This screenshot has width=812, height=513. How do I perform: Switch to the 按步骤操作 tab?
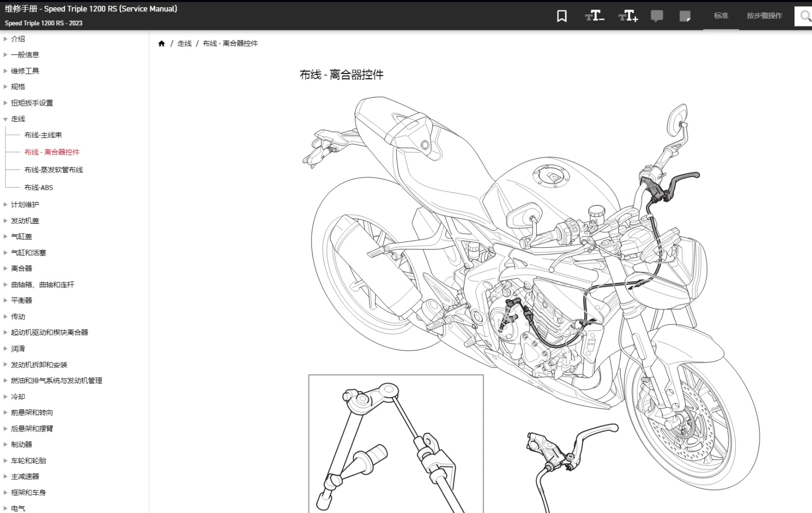tap(764, 16)
